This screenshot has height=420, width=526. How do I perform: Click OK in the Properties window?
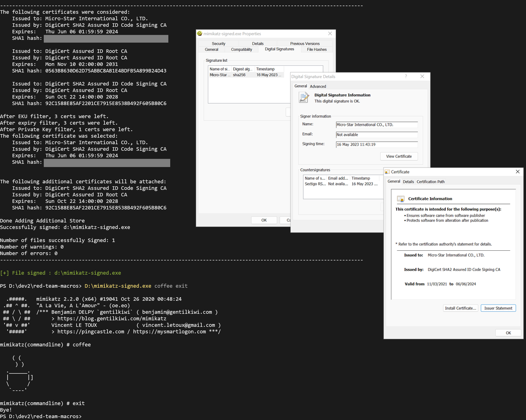point(264,220)
